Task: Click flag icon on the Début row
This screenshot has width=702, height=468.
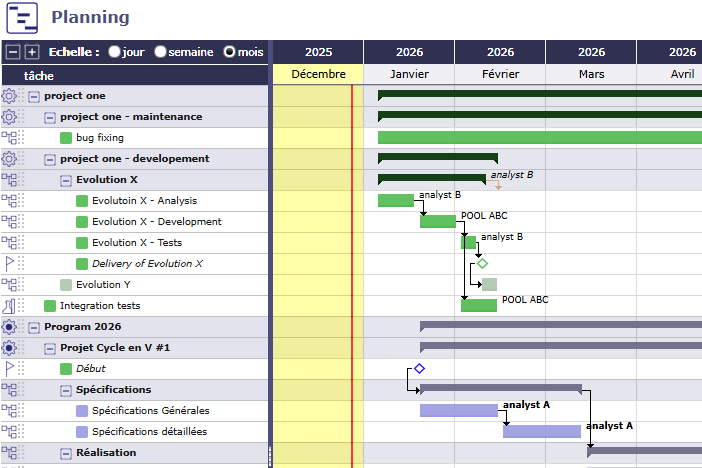Action: (x=10, y=369)
